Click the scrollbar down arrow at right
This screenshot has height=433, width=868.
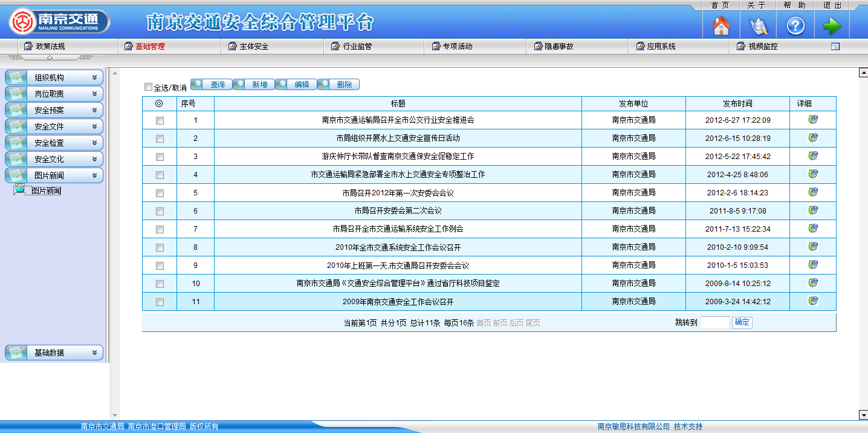pos(863,415)
